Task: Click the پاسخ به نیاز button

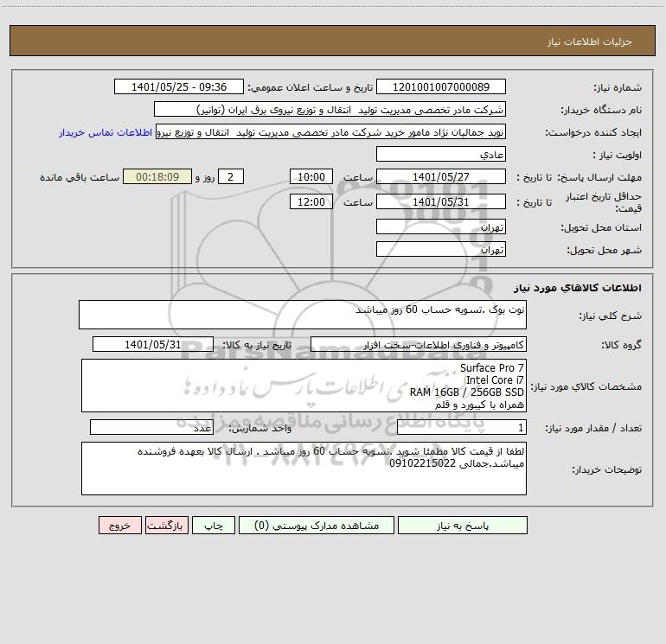Action: tap(463, 525)
